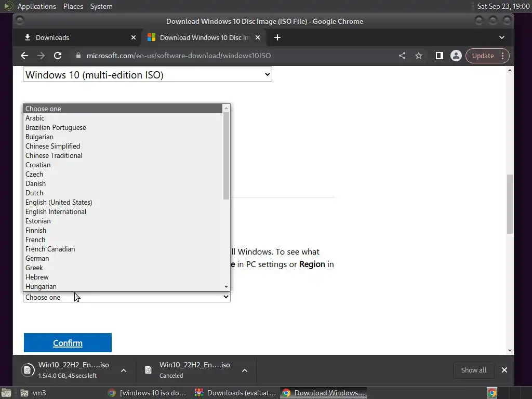The image size is (532, 399).
Task: View site security padlock info
Action: pos(78,56)
